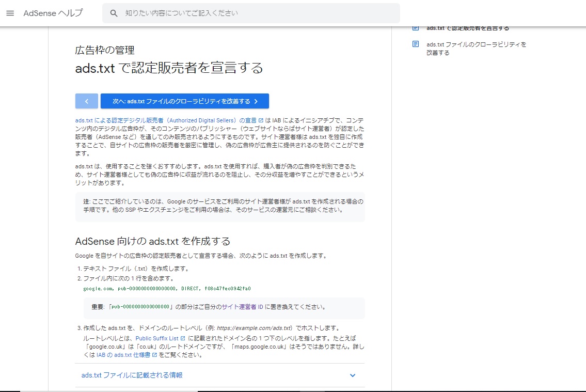Click external-link icon after 宣言 link
The image size is (586, 392).
pyautogui.click(x=261, y=120)
